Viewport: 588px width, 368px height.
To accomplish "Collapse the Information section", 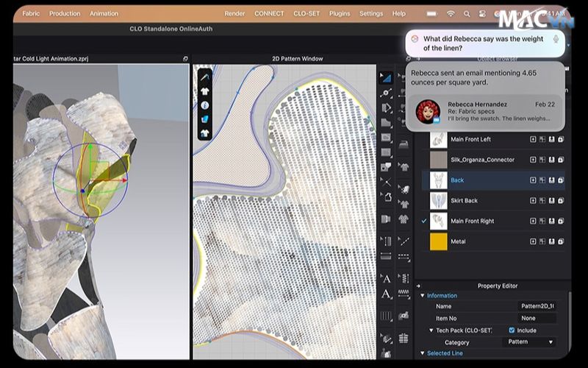I will (422, 296).
